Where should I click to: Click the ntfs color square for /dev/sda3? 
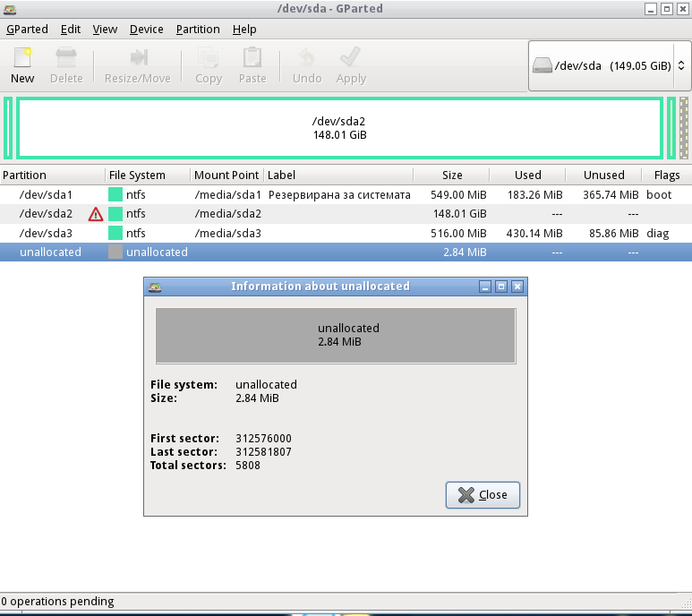click(x=115, y=233)
